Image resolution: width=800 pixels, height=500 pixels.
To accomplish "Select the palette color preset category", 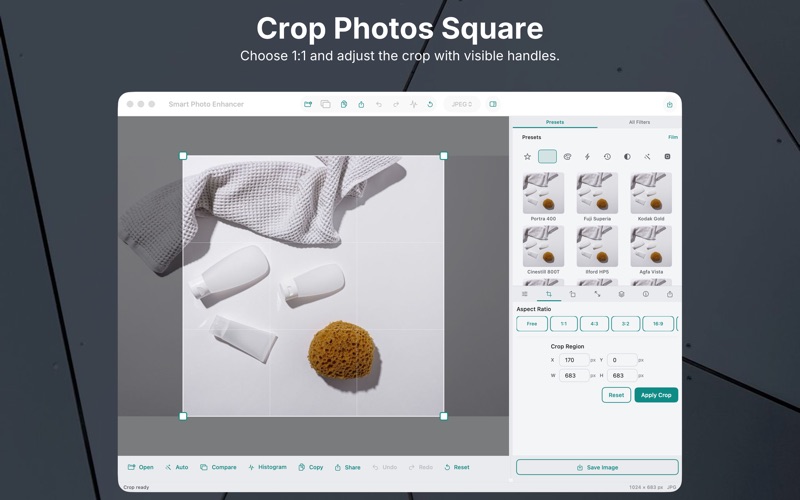I will 567,157.
